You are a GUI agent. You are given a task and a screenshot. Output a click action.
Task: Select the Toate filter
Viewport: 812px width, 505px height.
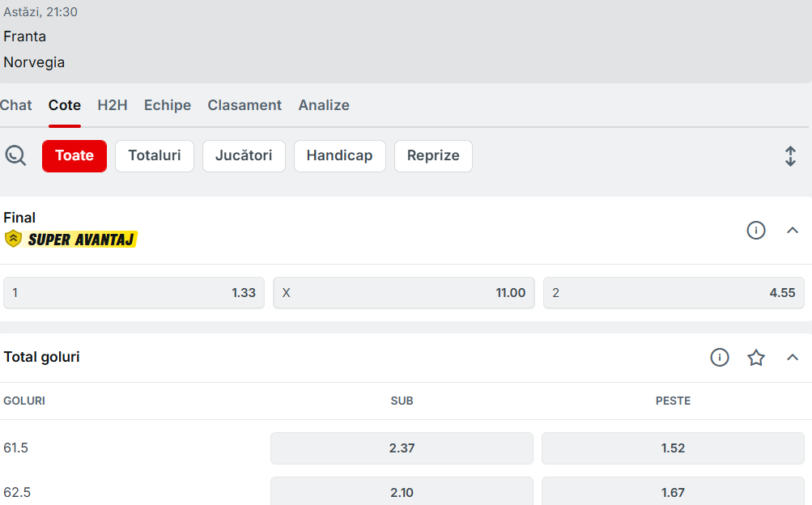[x=74, y=156]
